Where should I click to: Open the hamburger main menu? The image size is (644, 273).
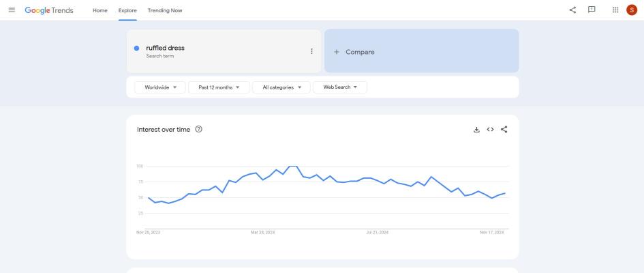[12, 10]
